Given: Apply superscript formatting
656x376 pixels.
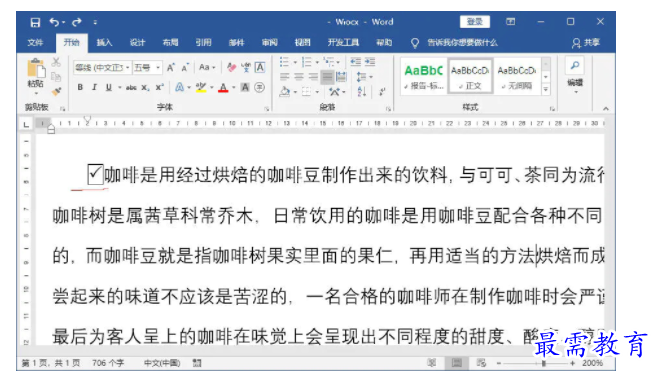Looking at the screenshot, I should coord(159,87).
